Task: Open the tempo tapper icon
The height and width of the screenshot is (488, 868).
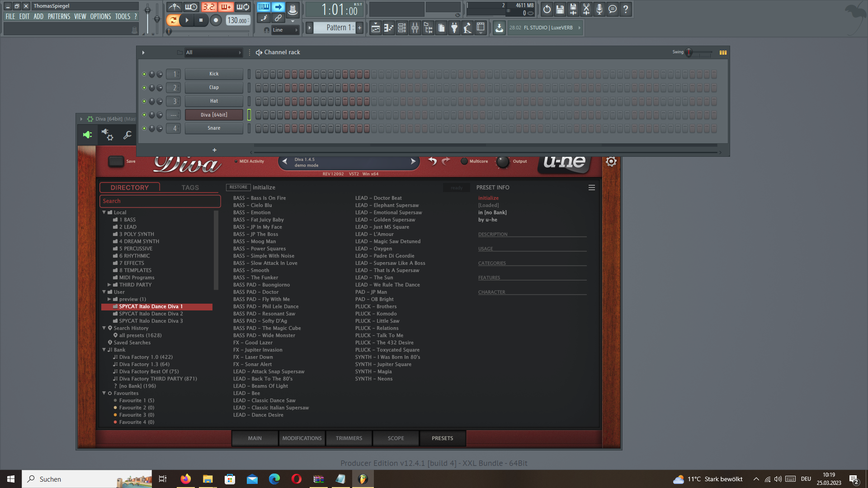Action: (467, 28)
